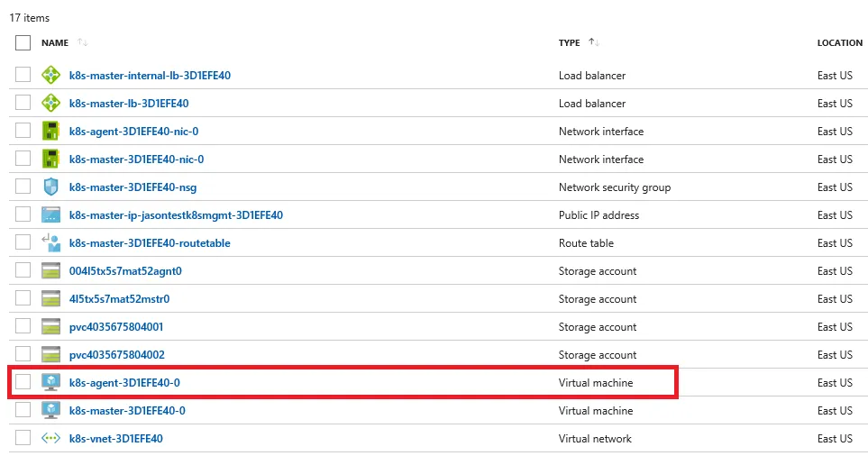Viewport: 868px width, 474px height.
Task: Open the pvc4035675804002 storage account link
Action: tap(116, 355)
